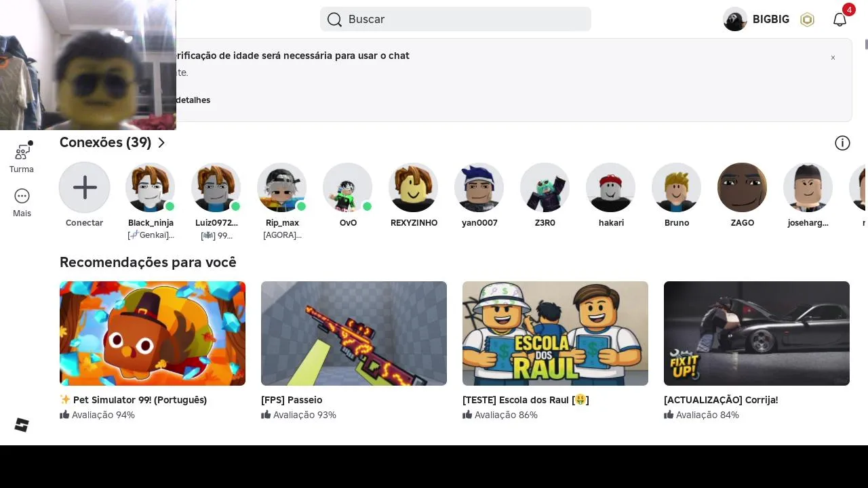Click [TESTE] Escola dos Raul title
Screen dimensions: 868x488
[x=526, y=400]
